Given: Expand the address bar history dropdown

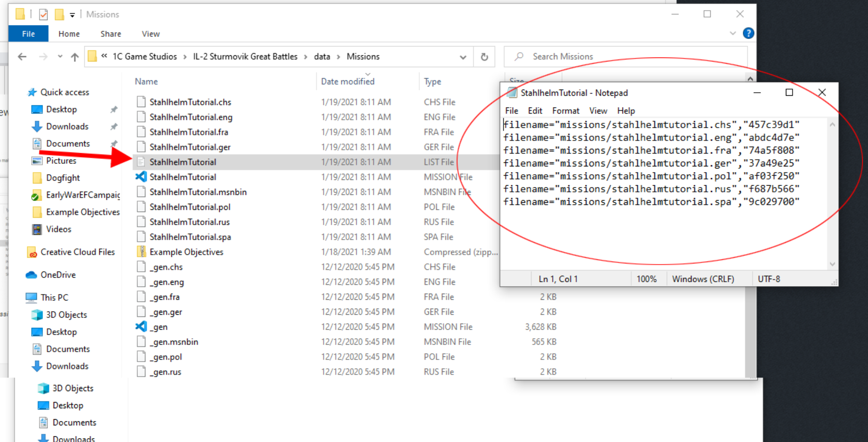Looking at the screenshot, I should tap(463, 57).
